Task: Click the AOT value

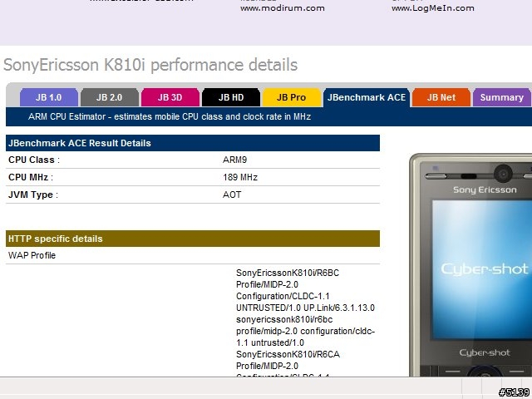Action: [x=232, y=195]
